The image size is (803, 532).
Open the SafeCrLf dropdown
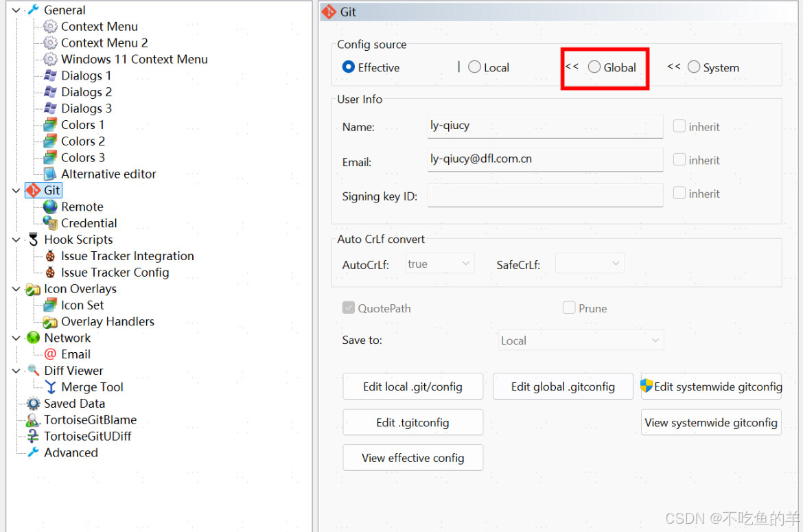(590, 264)
